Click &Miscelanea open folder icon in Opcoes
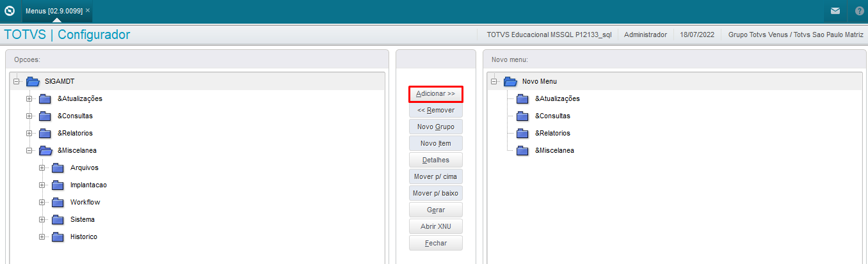Image resolution: width=868 pixels, height=264 pixels. point(45,150)
